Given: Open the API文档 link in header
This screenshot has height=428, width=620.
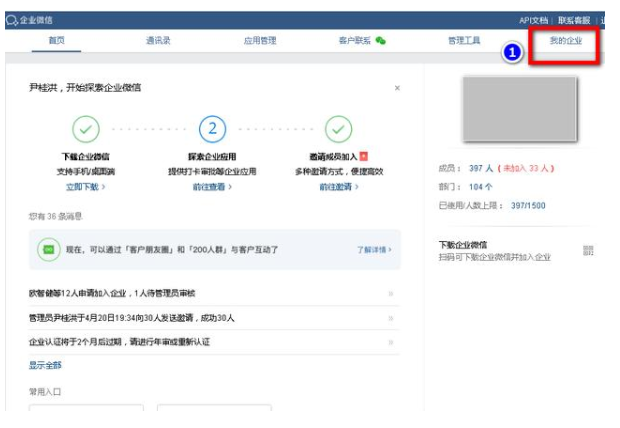Looking at the screenshot, I should tap(533, 20).
